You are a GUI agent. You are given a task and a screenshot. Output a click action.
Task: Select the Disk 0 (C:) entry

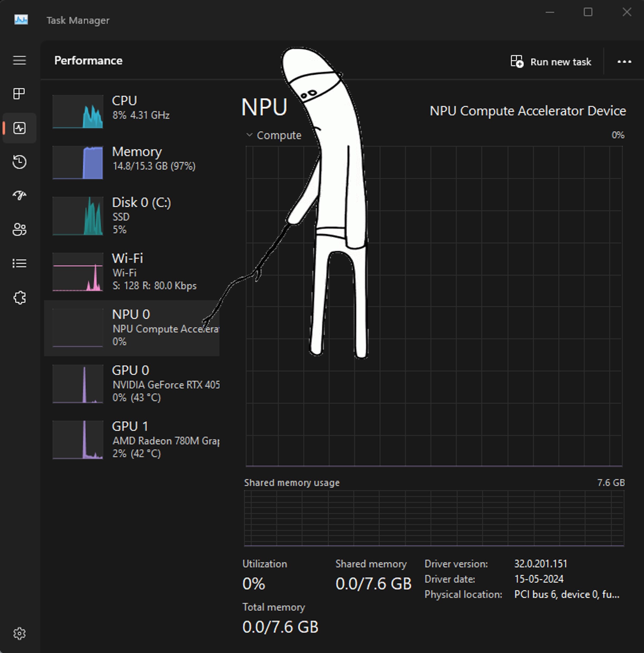coord(132,216)
